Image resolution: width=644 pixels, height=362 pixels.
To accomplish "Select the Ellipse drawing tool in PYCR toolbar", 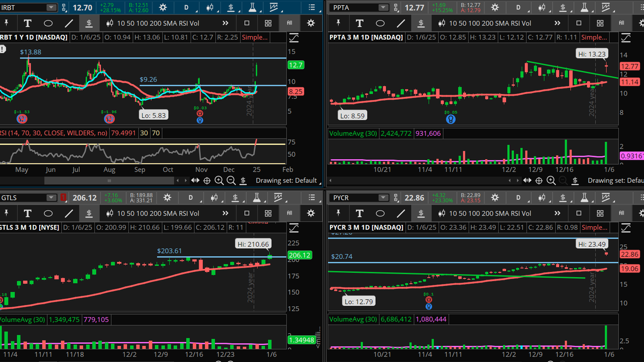I will point(380,213).
